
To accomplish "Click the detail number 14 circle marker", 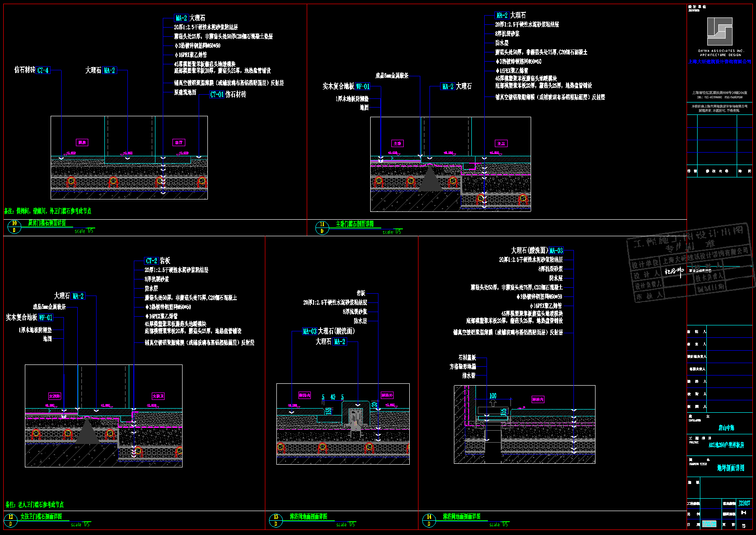I will click(429, 520).
